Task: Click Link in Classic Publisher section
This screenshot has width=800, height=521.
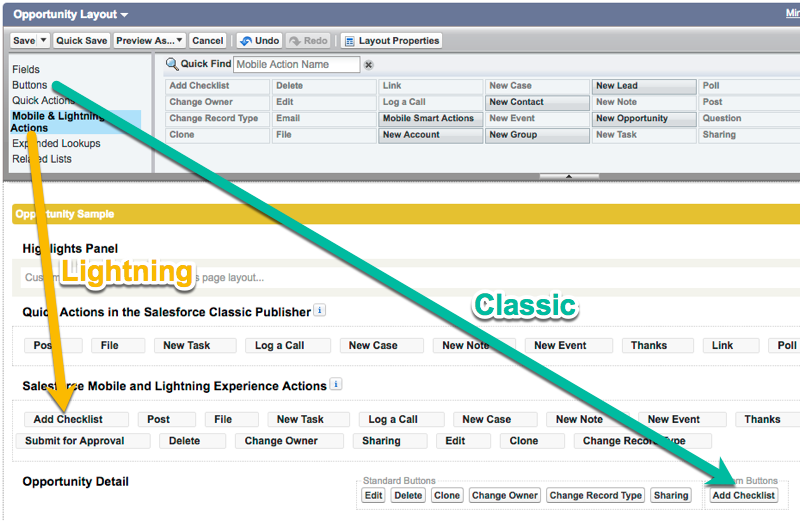Action: [731, 345]
